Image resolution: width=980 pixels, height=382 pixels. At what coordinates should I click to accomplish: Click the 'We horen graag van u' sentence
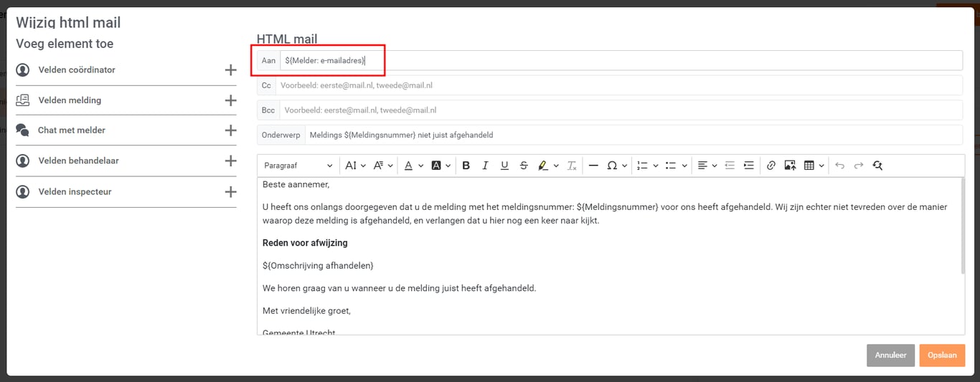(399, 288)
